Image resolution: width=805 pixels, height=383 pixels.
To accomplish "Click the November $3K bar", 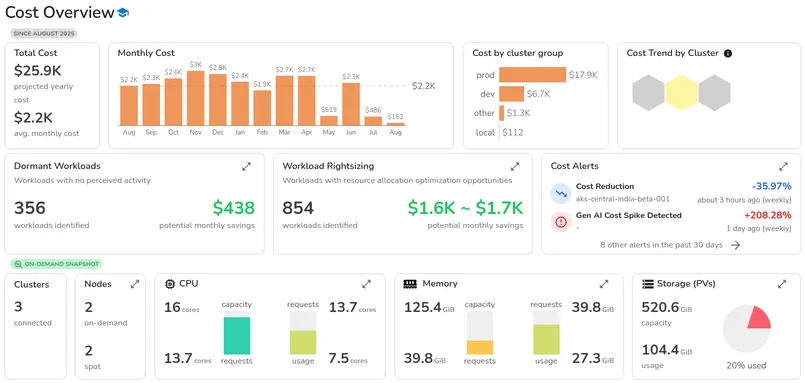I will [x=196, y=98].
